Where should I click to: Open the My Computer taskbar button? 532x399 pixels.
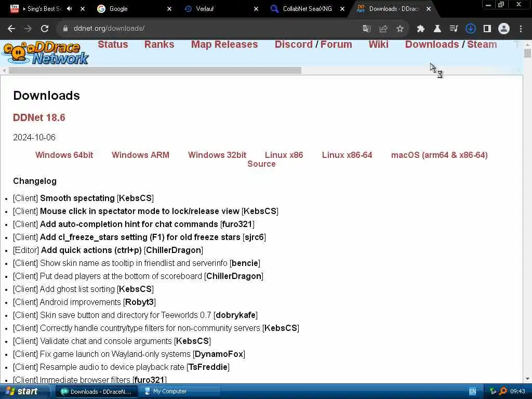[180, 392]
